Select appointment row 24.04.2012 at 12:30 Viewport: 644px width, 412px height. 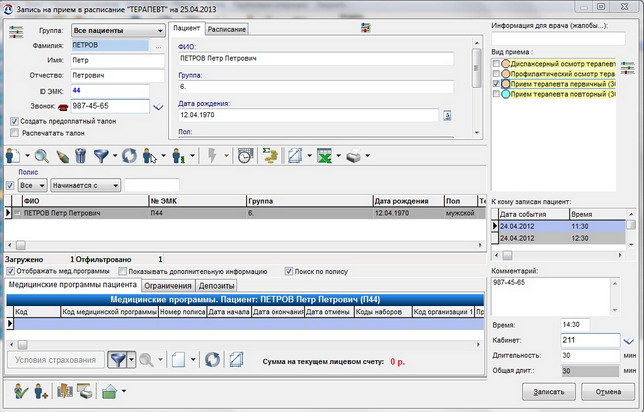tap(561, 238)
